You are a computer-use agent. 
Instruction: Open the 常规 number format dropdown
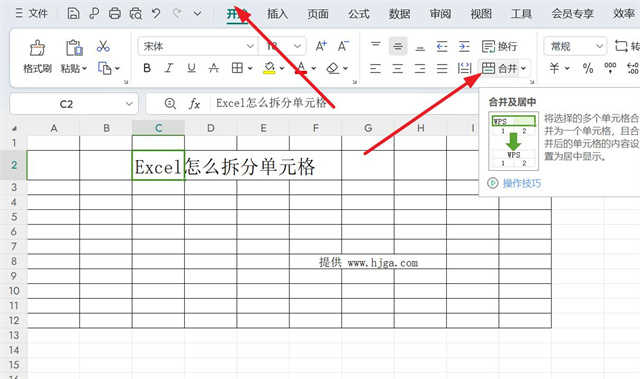click(x=576, y=46)
